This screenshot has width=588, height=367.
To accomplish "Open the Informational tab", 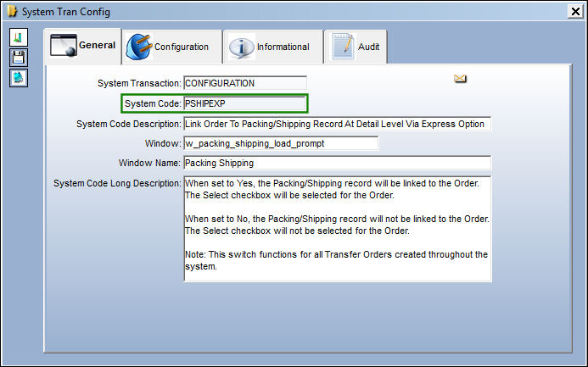I will click(x=273, y=47).
